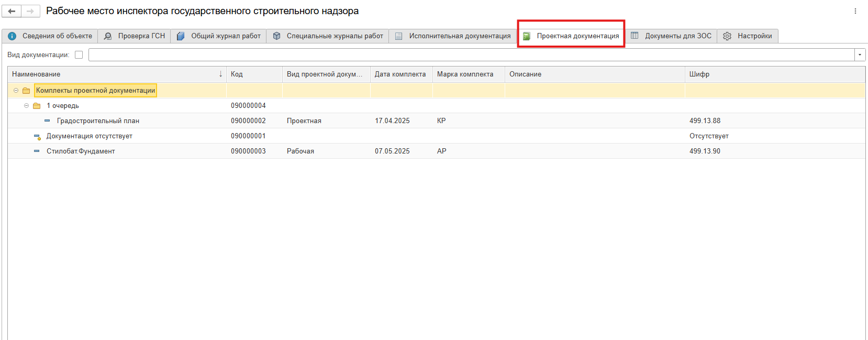This screenshot has width=868, height=340.
Task: Collapse the 1 очередь group
Action: [26, 106]
